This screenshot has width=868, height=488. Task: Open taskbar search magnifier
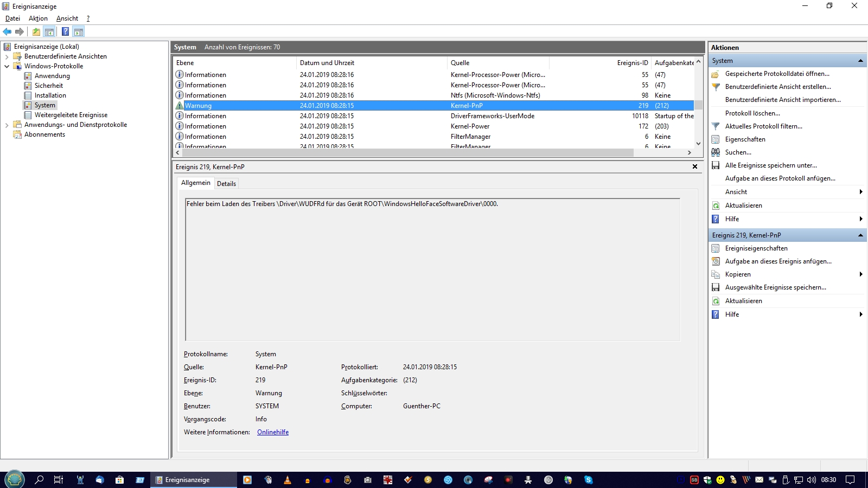coord(39,480)
